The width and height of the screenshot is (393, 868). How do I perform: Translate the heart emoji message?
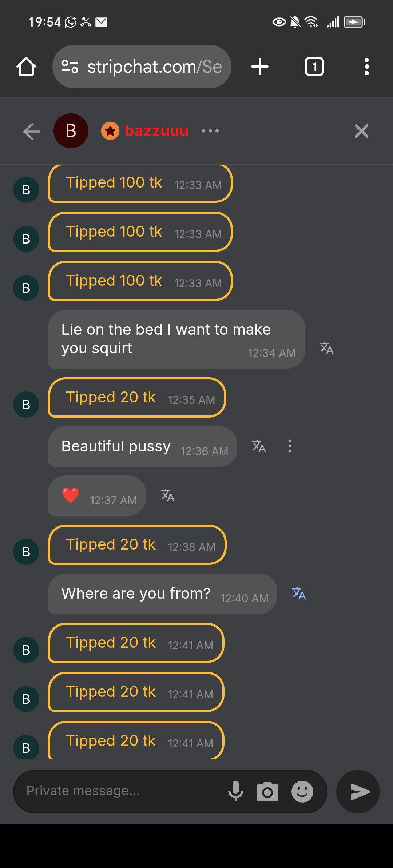pos(168,495)
